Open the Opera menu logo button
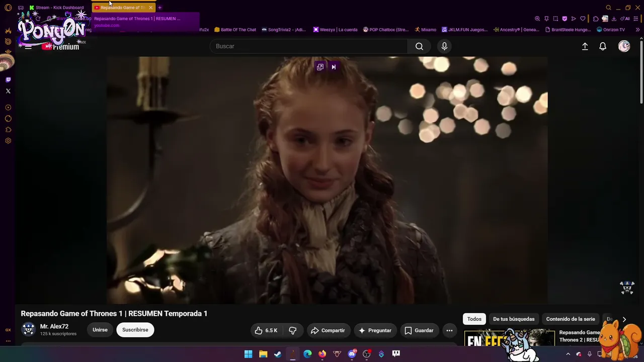 click(8, 8)
